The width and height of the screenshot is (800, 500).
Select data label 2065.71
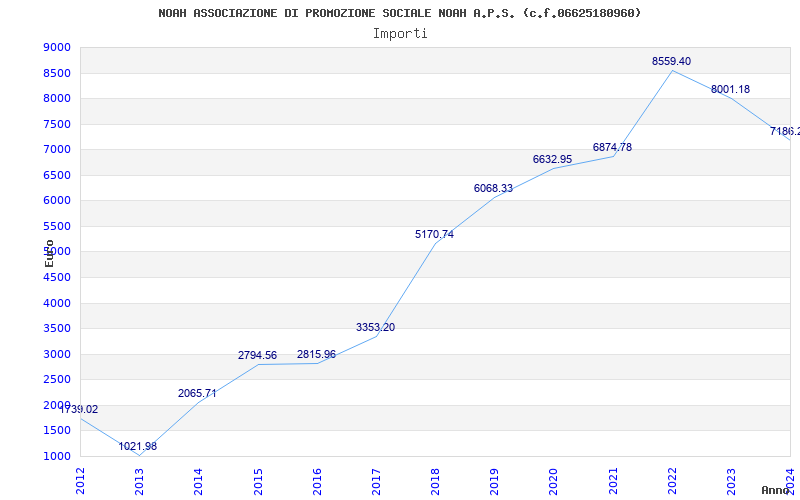pos(197,393)
